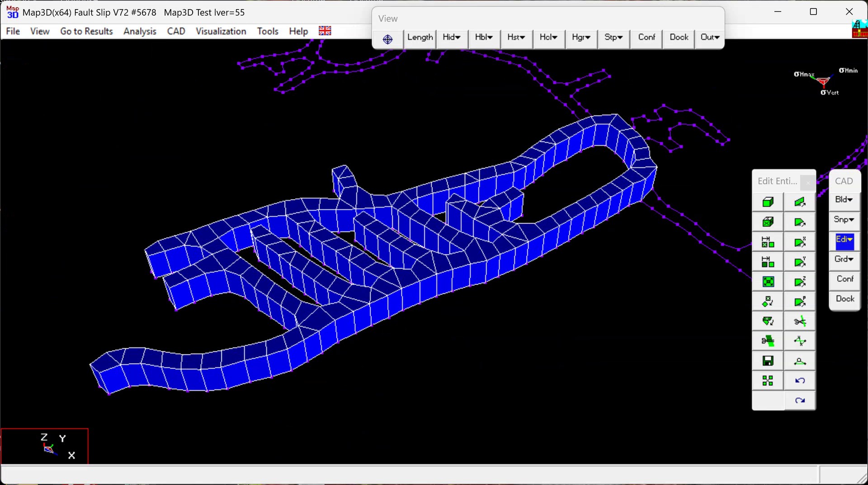Click the green floppy disk save icon
The height and width of the screenshot is (485, 868).
point(768,361)
